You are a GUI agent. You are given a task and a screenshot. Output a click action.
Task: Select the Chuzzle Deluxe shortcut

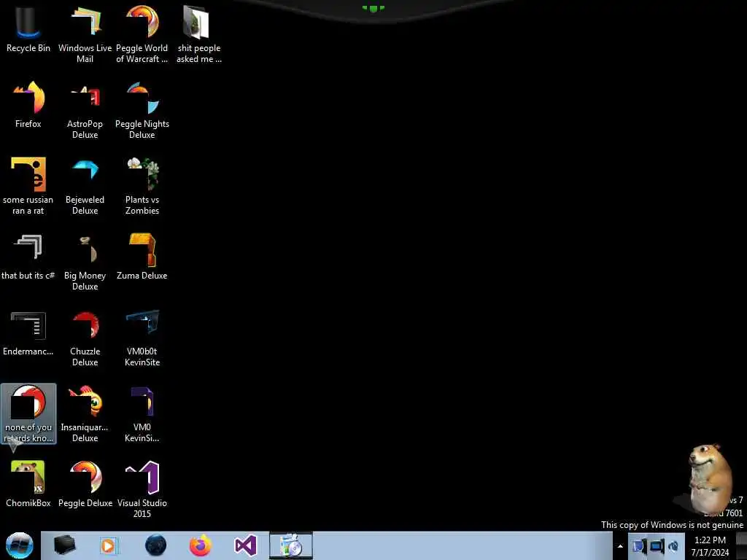click(x=85, y=338)
